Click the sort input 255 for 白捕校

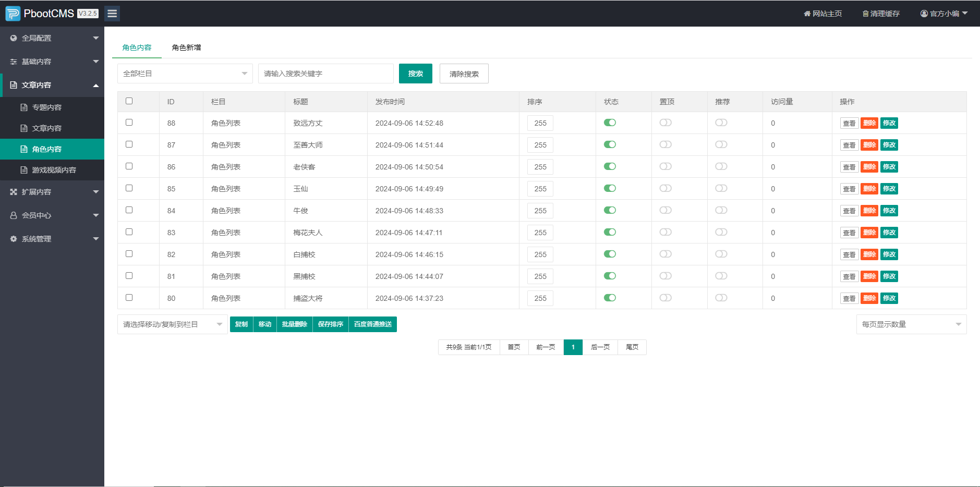click(540, 254)
